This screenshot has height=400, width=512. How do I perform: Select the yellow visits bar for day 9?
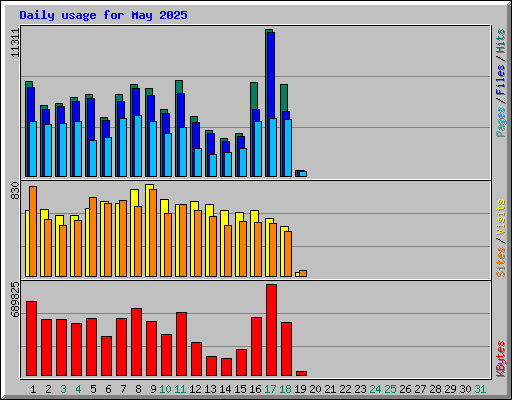[148, 230]
